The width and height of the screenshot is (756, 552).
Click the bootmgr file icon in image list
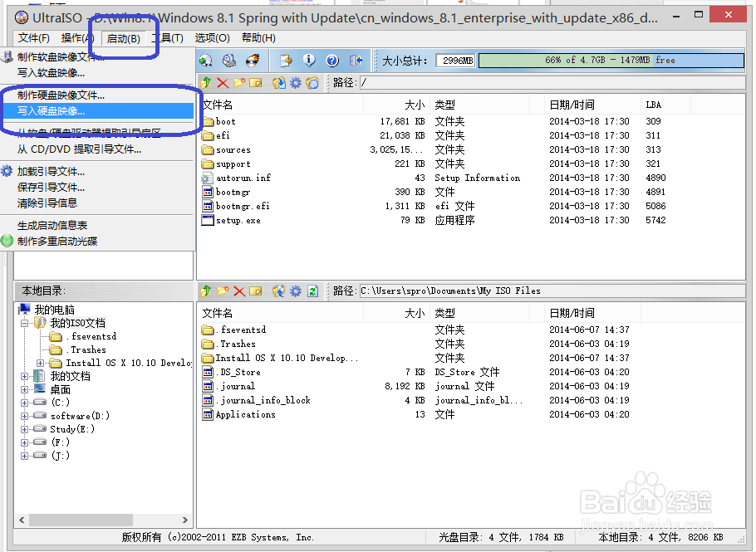pos(208,193)
